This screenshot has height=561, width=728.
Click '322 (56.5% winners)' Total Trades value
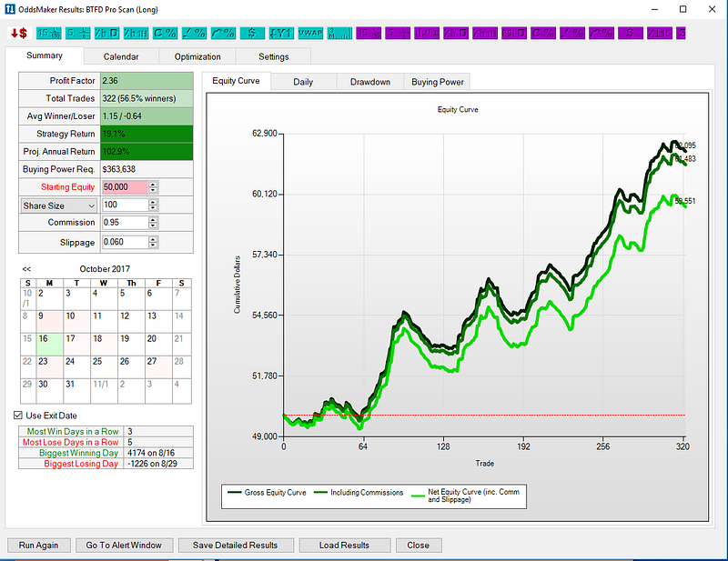147,98
